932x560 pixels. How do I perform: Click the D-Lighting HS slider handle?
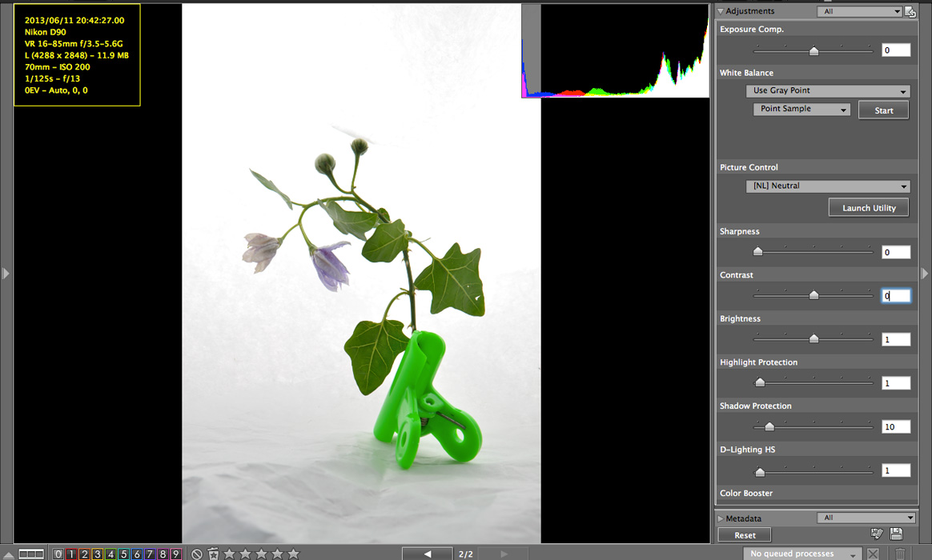760,472
